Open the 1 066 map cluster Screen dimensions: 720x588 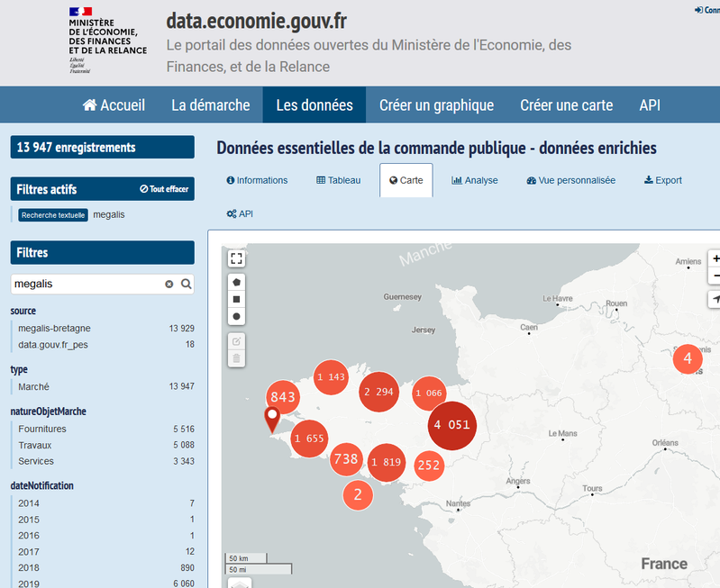[429, 394]
